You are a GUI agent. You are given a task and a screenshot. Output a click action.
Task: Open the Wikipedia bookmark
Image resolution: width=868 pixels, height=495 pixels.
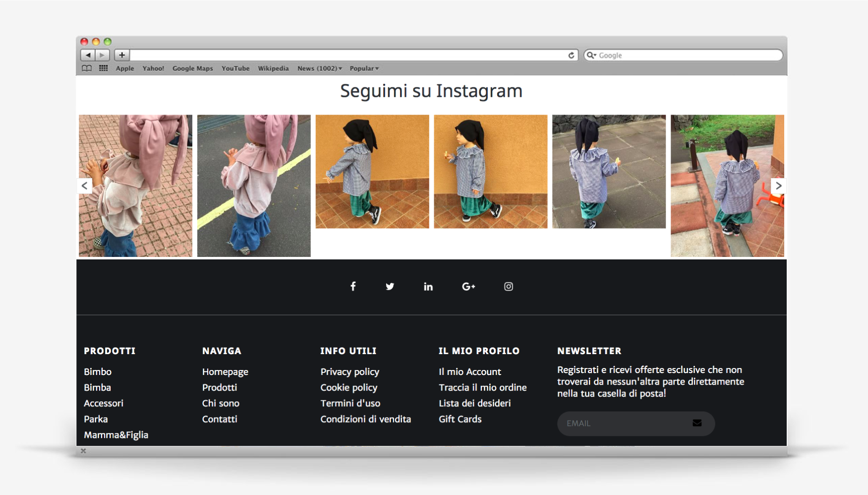(273, 68)
